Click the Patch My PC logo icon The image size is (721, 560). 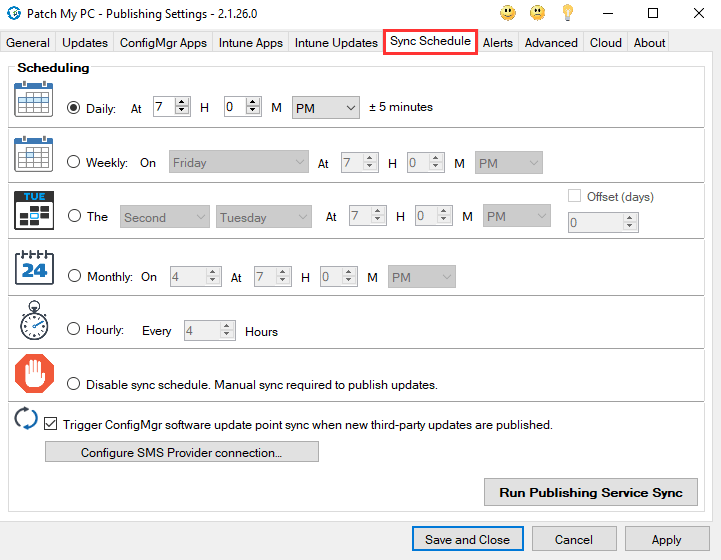tap(14, 13)
